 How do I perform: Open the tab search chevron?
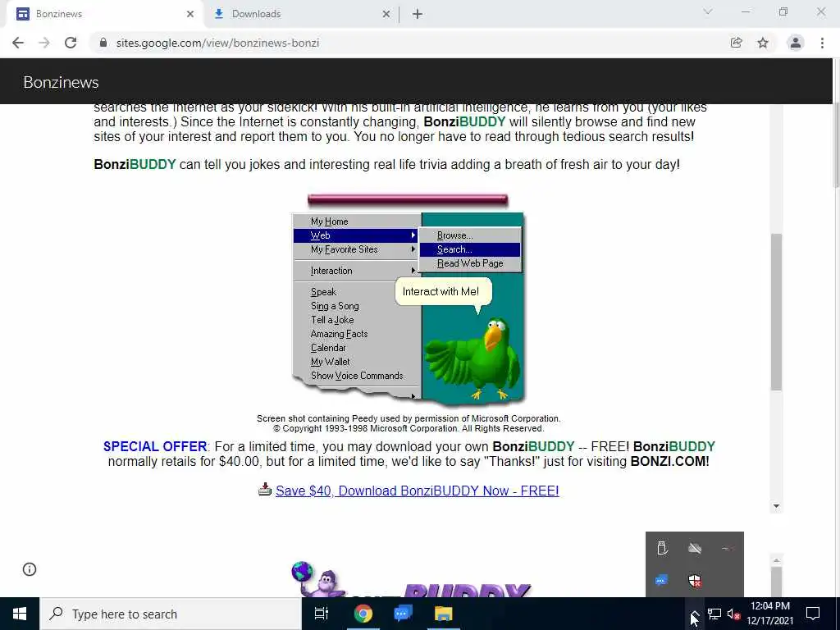pyautogui.click(x=708, y=11)
